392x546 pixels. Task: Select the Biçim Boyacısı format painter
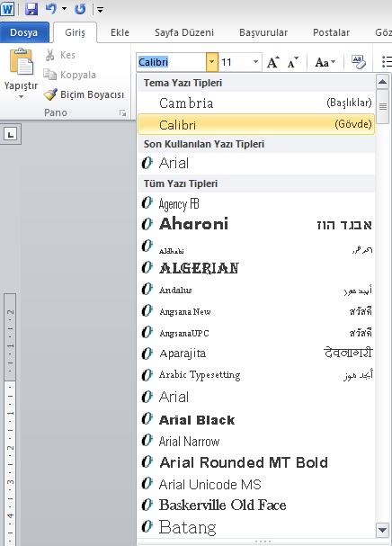[x=84, y=94]
